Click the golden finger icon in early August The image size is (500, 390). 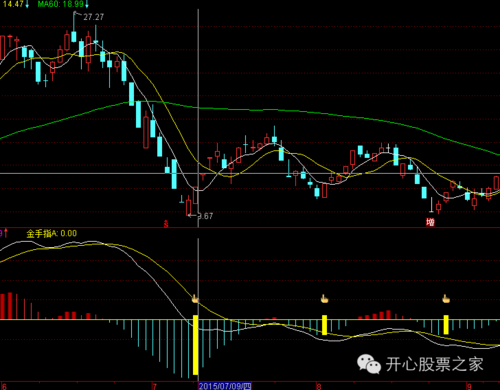324,299
